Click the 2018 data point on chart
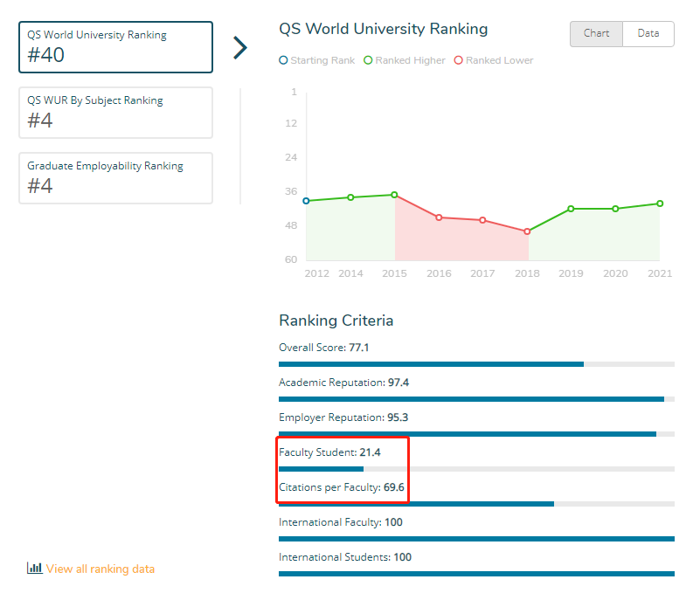The width and height of the screenshot is (700, 607). tap(527, 231)
